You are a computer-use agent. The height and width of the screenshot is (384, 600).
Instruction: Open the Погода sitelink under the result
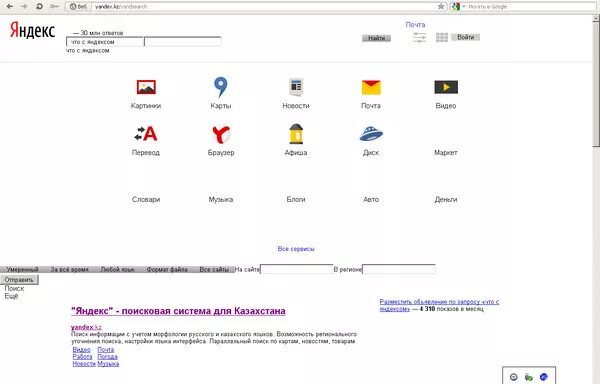click(x=108, y=356)
